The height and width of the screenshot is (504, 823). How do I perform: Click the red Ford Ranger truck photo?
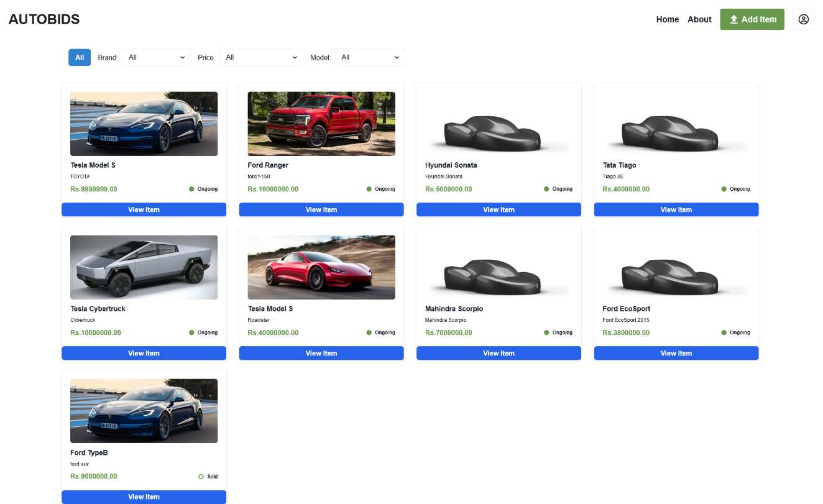coord(321,124)
